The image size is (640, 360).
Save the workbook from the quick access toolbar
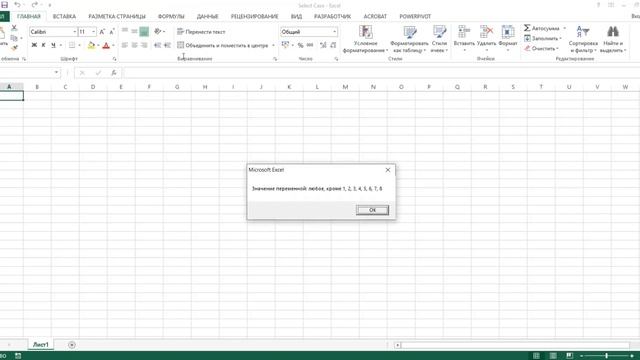[4, 5]
